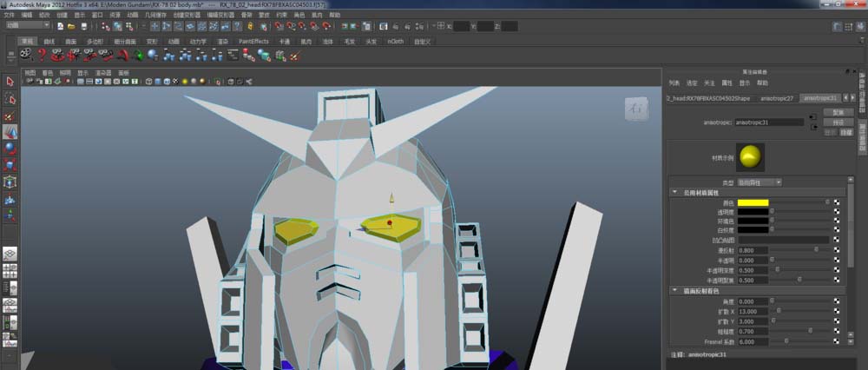Activate the Scale tool icon

[10, 165]
